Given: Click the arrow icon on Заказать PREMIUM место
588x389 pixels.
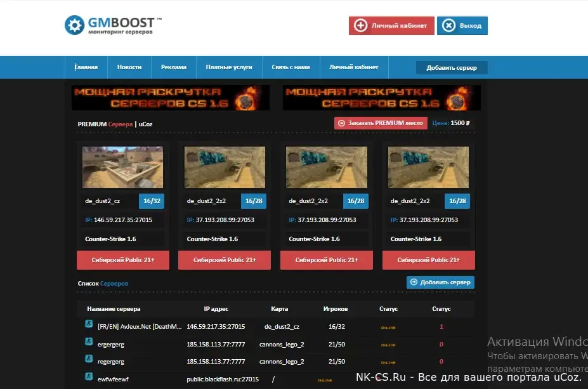Looking at the screenshot, I should click(341, 123).
